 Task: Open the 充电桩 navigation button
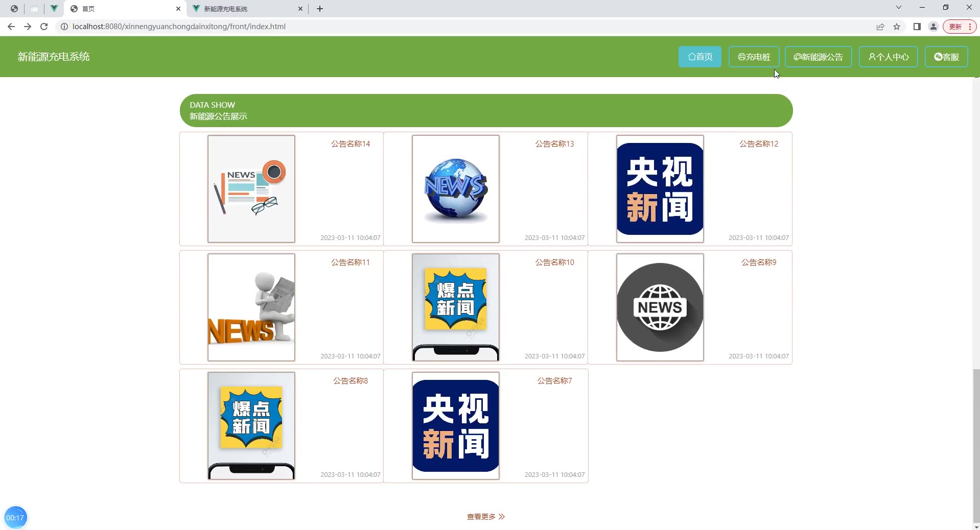[x=754, y=57]
